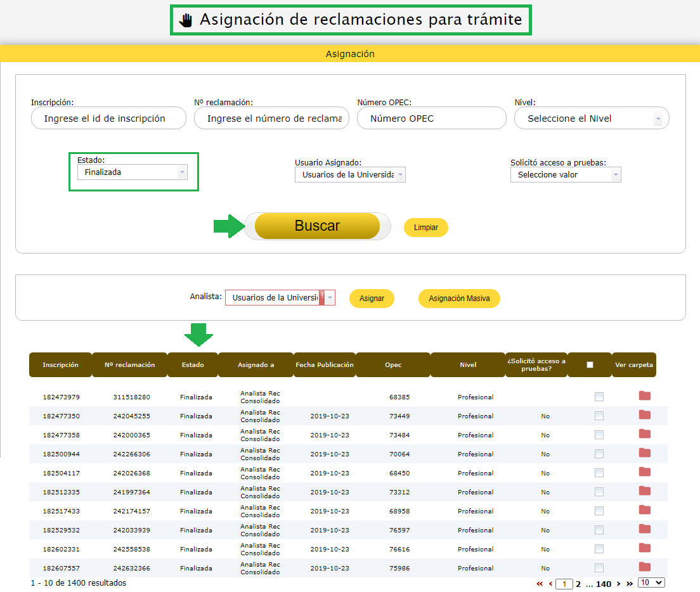The height and width of the screenshot is (592, 700).
Task: Go to first page double-arrow icon
Action: (x=540, y=584)
